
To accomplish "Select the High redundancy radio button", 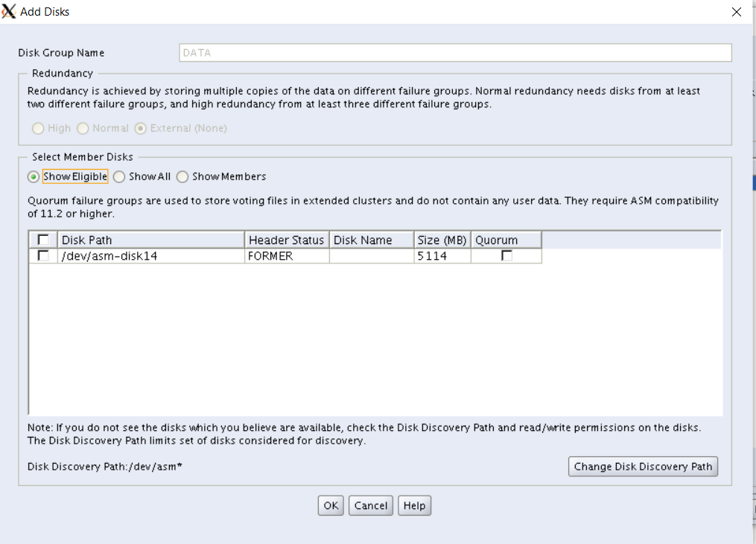I will click(x=38, y=128).
